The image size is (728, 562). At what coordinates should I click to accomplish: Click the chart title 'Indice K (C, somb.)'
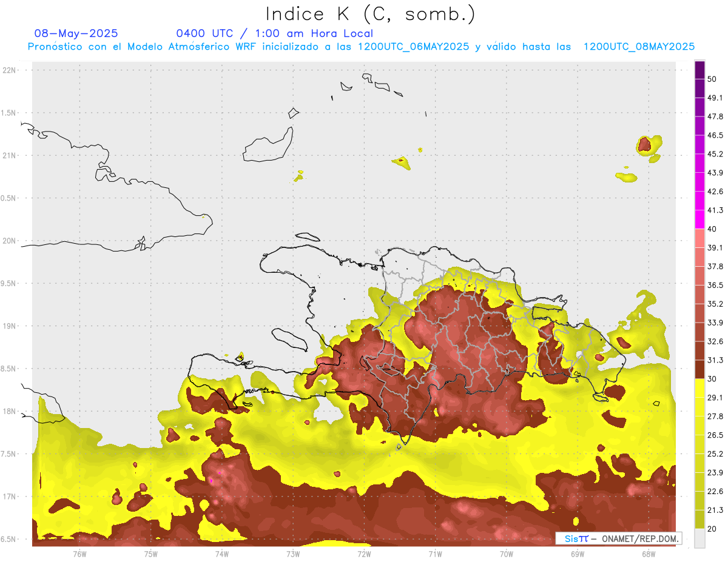coord(370,15)
